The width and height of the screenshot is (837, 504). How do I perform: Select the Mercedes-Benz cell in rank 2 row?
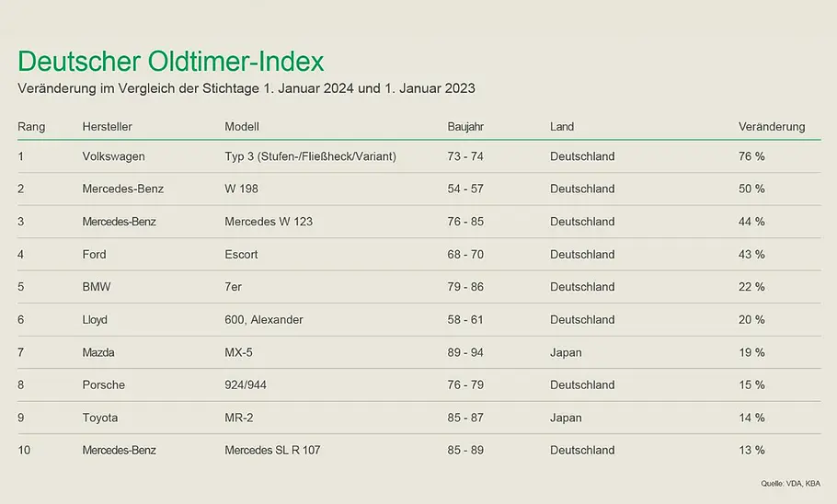(122, 189)
